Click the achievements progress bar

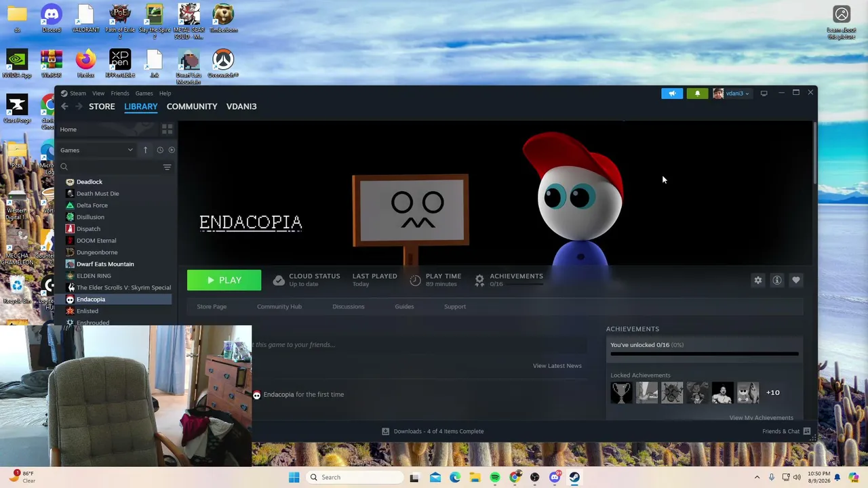tap(705, 354)
